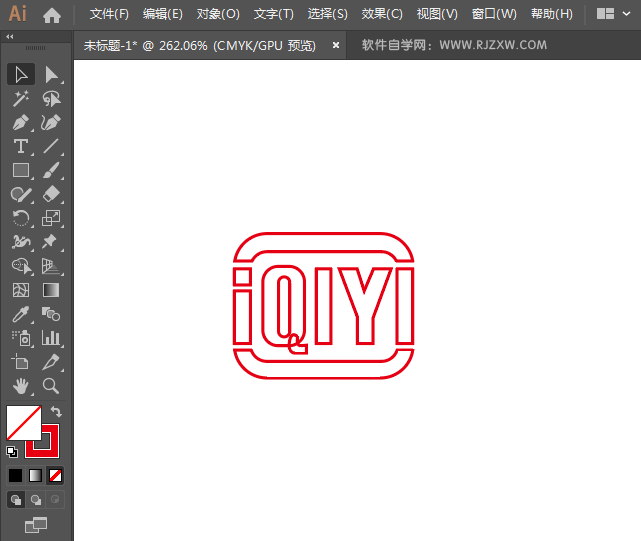Select the Perspective Grid tool
The width and height of the screenshot is (641, 541).
52,266
